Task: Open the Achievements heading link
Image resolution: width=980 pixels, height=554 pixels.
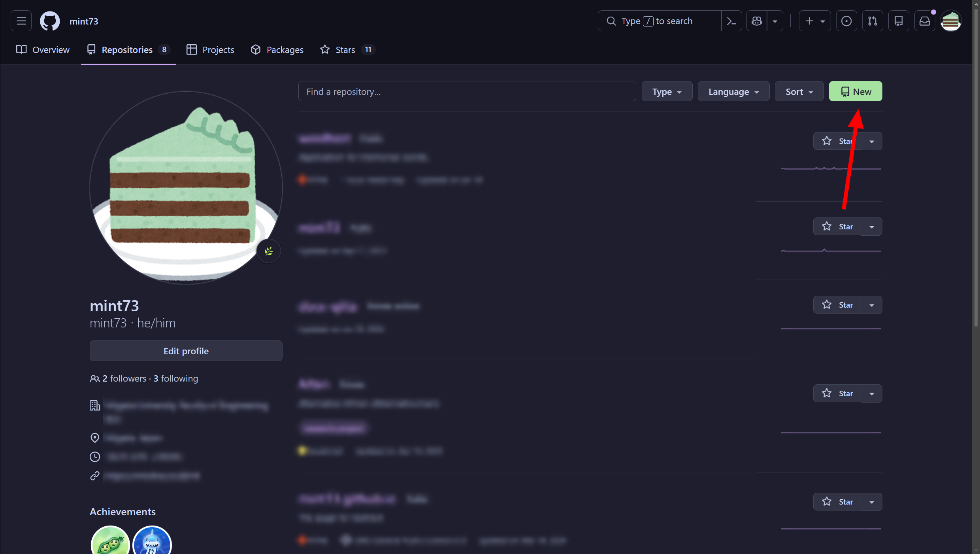Action: pyautogui.click(x=122, y=512)
